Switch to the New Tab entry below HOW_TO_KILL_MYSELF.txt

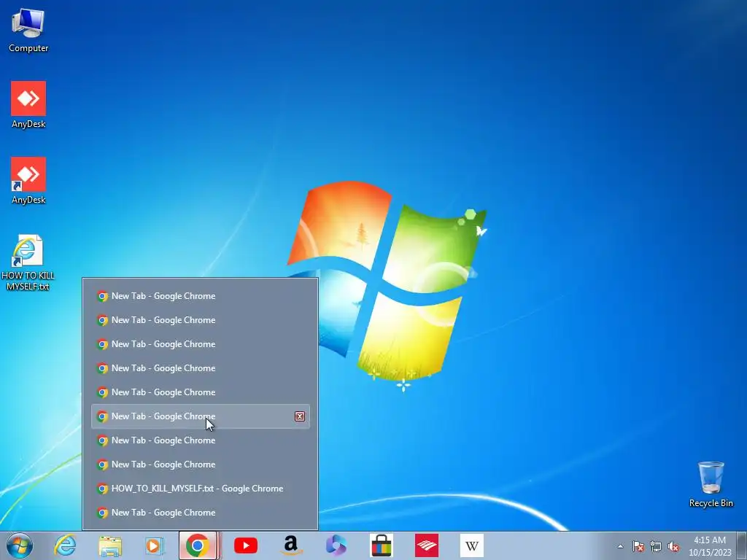201,513
